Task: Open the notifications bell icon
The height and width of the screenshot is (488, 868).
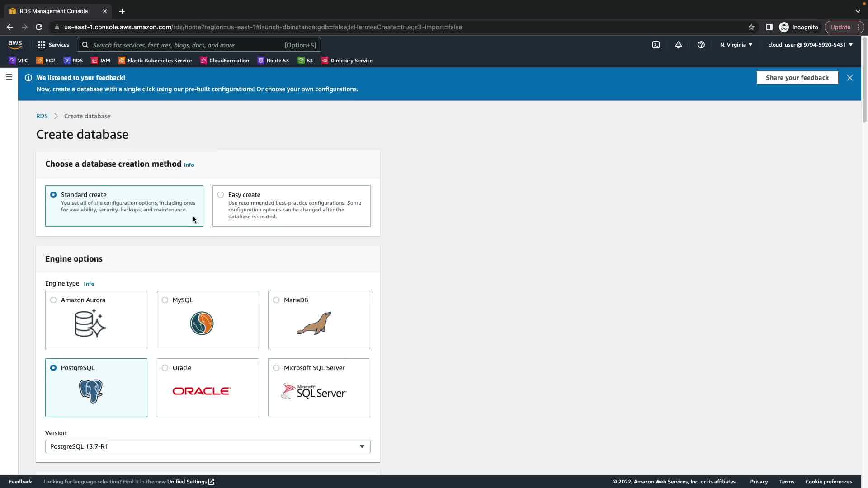Action: pos(678,45)
